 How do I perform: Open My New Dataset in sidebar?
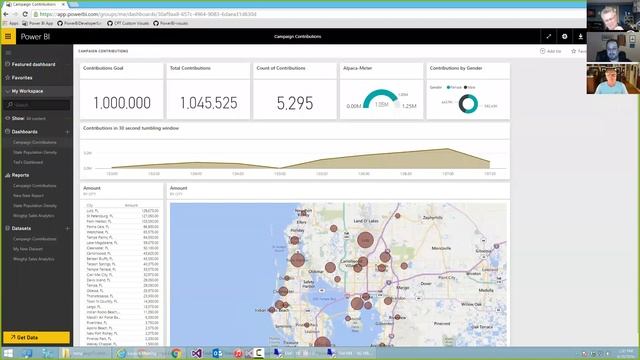click(28, 249)
